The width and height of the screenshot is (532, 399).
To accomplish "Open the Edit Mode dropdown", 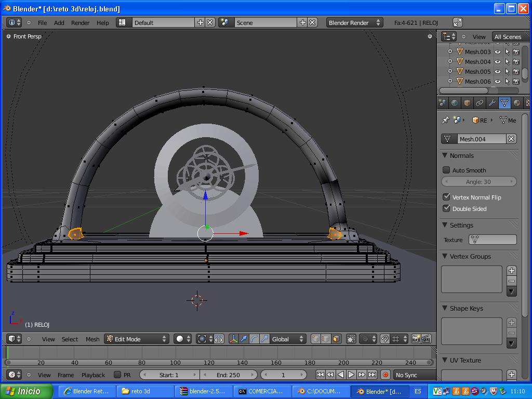I will [x=137, y=339].
